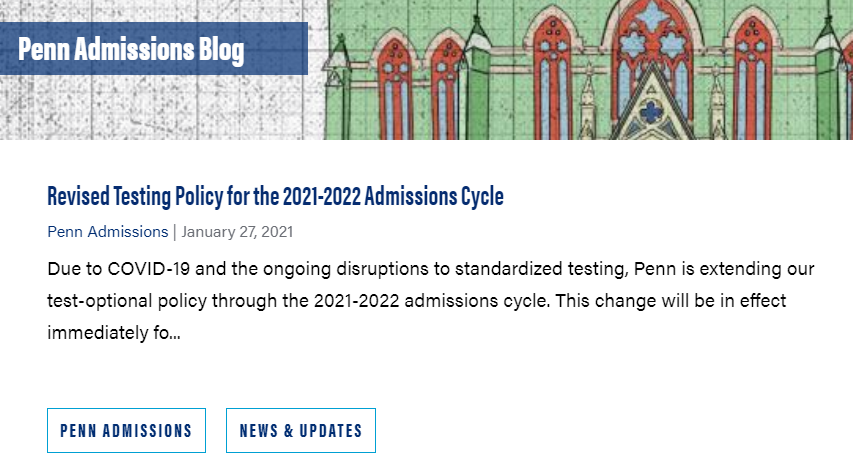Click the pipe separator between author and date
Screen dimensions: 853x461
point(175,232)
